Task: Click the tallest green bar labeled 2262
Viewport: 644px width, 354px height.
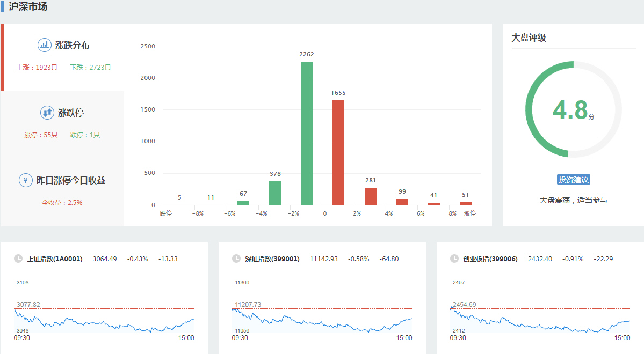Action: 307,133
